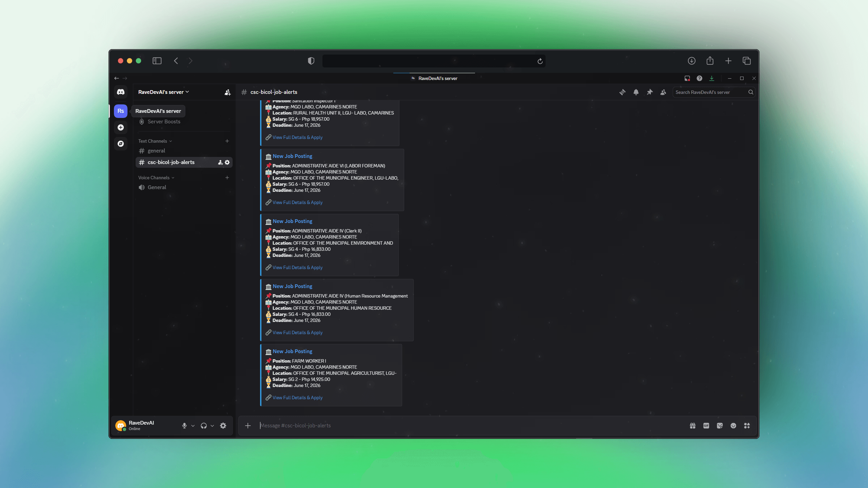The width and height of the screenshot is (868, 488).
Task: Collapse the Text Channels category
Action: (155, 141)
